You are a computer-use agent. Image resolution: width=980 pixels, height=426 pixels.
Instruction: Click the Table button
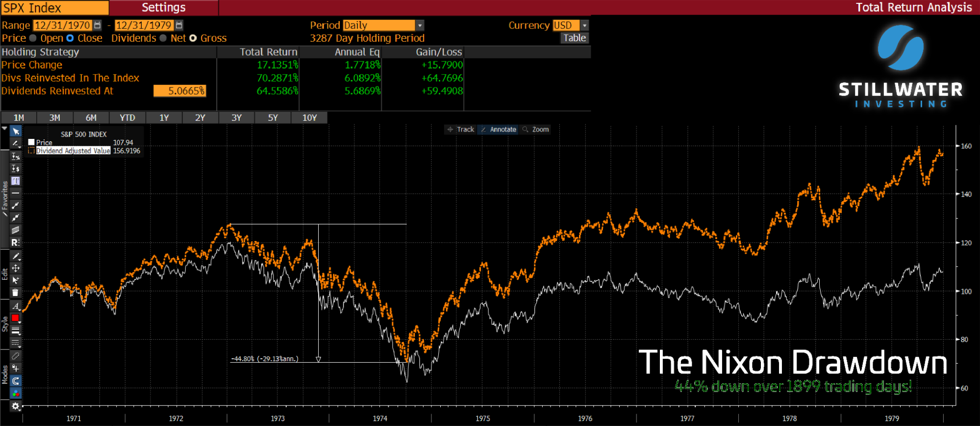click(x=575, y=38)
